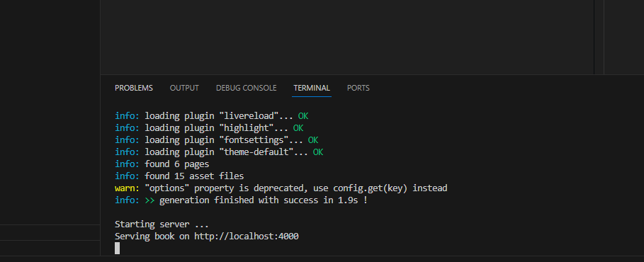Activate the TERMINAL tab

tap(312, 88)
